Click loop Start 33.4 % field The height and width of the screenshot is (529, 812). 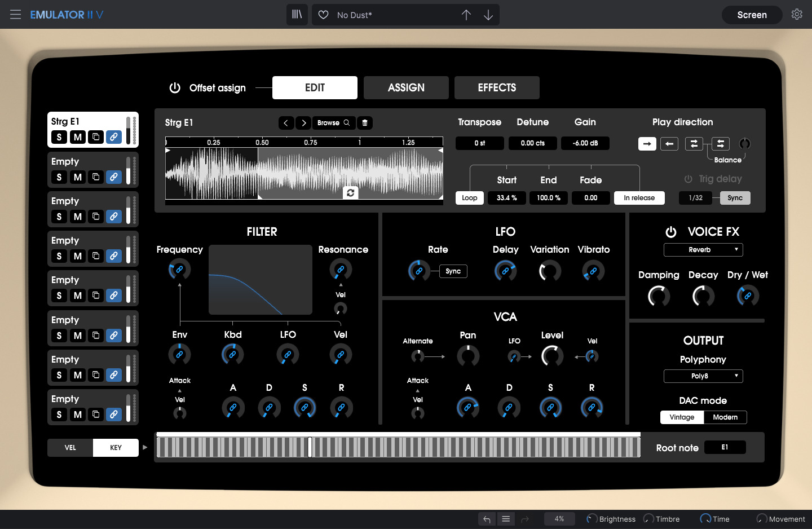507,198
